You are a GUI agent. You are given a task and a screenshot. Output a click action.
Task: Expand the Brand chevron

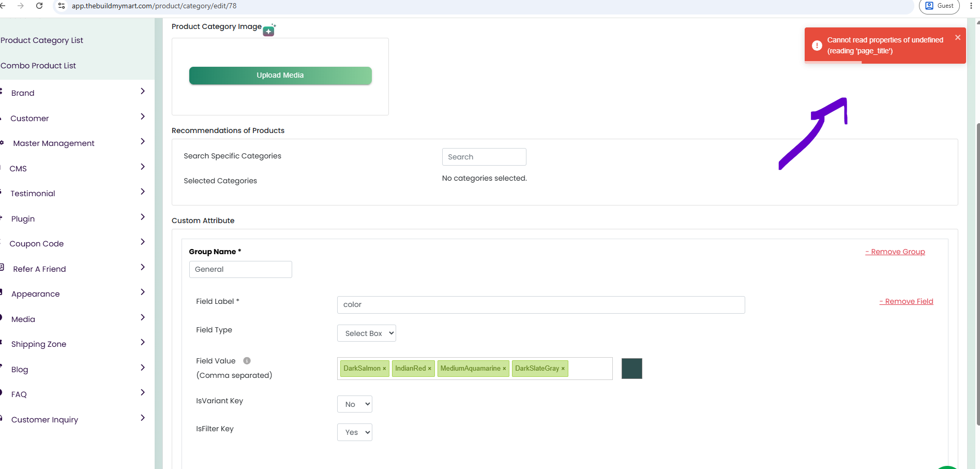[143, 91]
